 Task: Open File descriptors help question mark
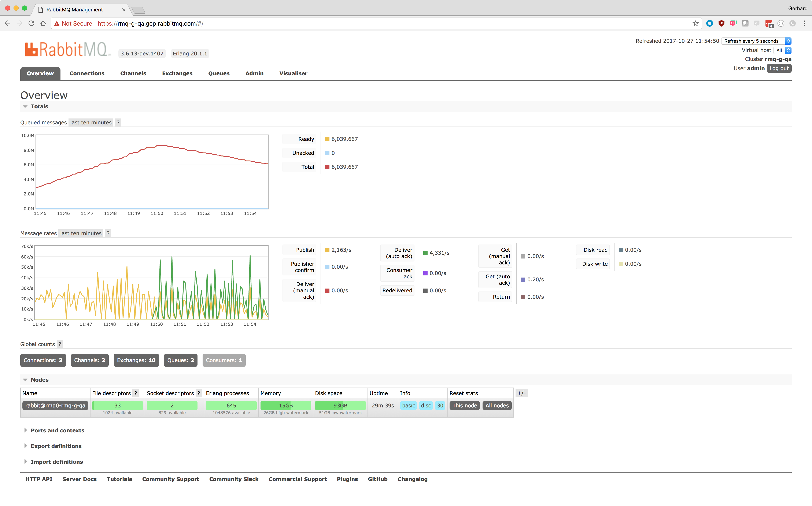pos(136,393)
